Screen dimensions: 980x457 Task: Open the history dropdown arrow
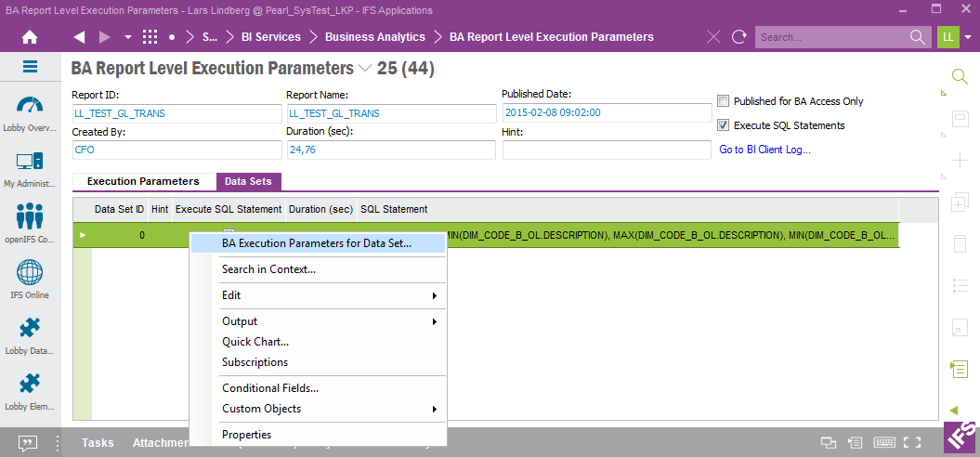point(128,37)
